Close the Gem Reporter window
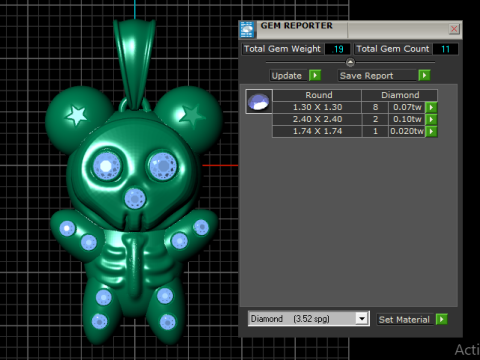This screenshot has width=480, height=360. (454, 29)
